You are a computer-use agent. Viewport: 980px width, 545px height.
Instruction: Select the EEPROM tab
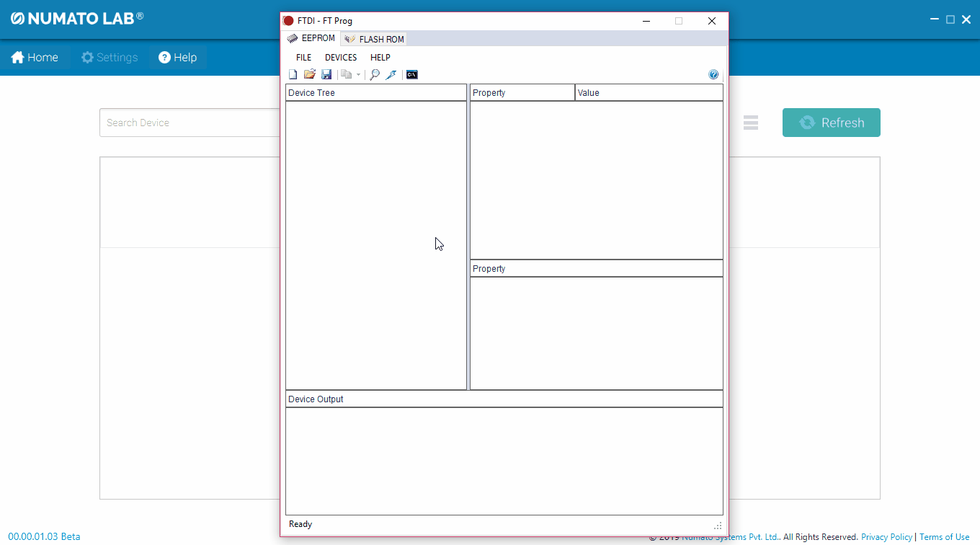point(311,38)
